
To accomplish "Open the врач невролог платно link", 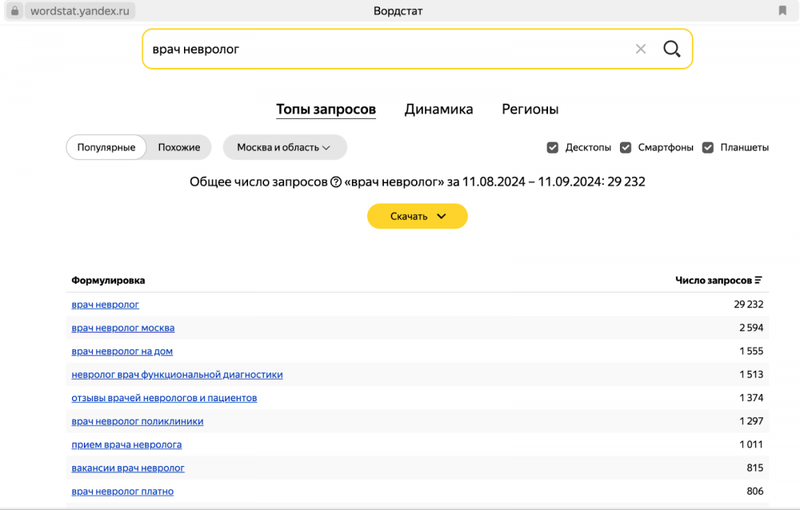I will (122, 492).
